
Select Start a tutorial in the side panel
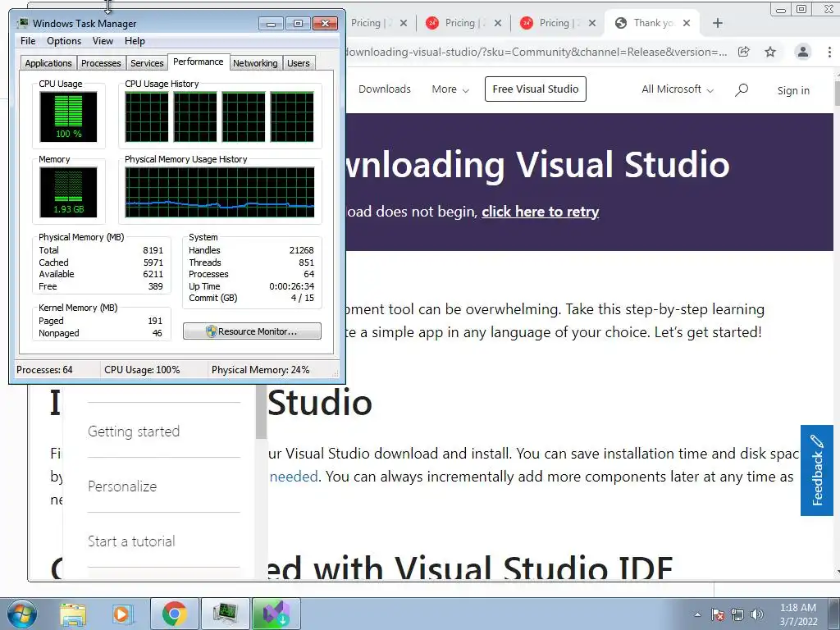[x=131, y=541]
